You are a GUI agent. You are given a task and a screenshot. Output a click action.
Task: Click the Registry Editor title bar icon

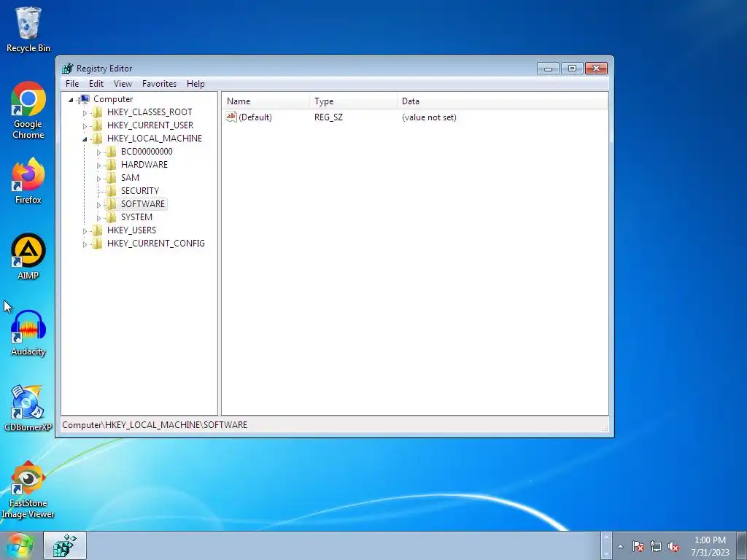pyautogui.click(x=68, y=68)
